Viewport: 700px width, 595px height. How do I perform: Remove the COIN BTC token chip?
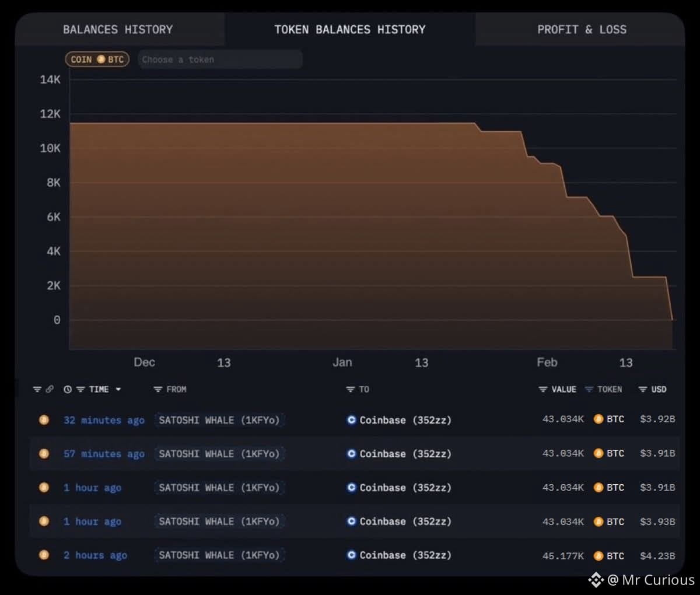[x=97, y=60]
